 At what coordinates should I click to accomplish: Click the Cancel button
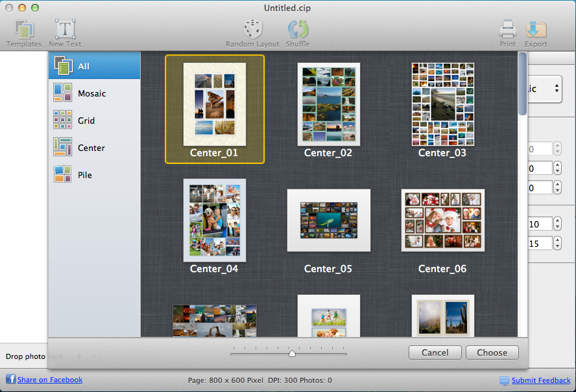pyautogui.click(x=435, y=352)
